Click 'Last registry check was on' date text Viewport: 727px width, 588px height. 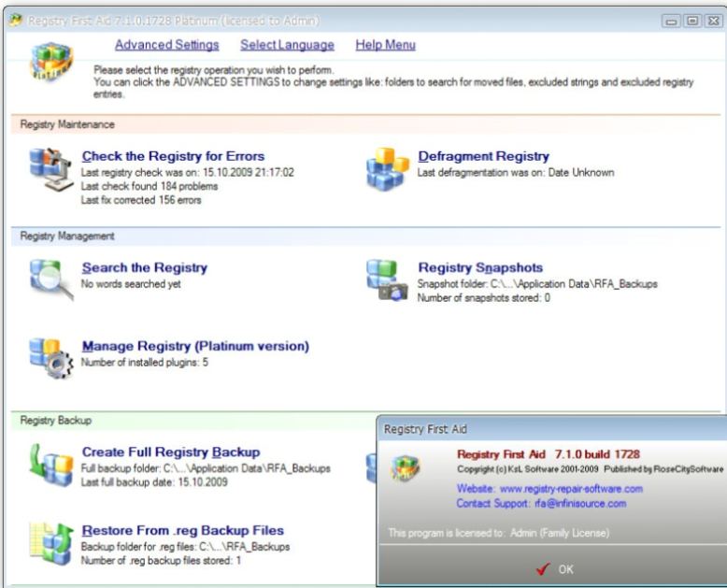coord(187,173)
